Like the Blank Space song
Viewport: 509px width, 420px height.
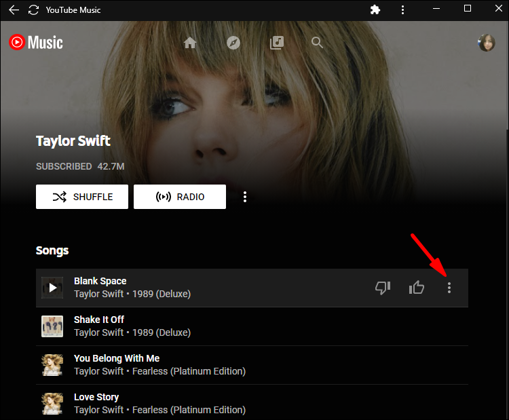(x=417, y=288)
